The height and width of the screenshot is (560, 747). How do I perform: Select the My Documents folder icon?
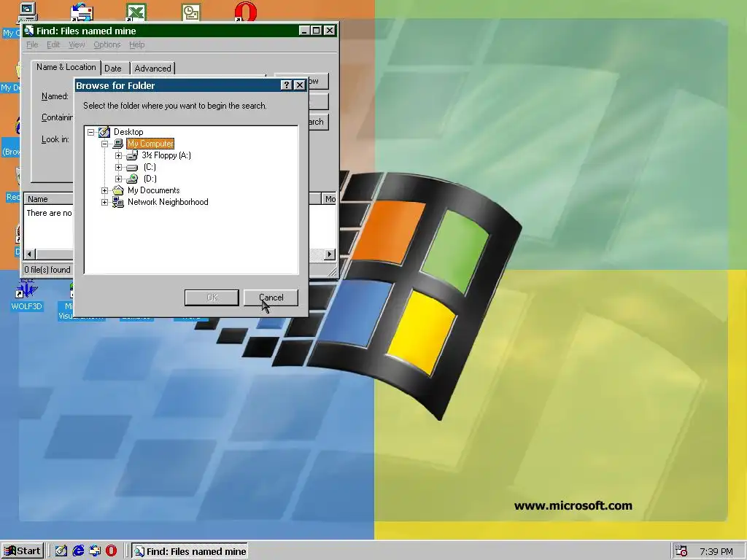click(117, 190)
